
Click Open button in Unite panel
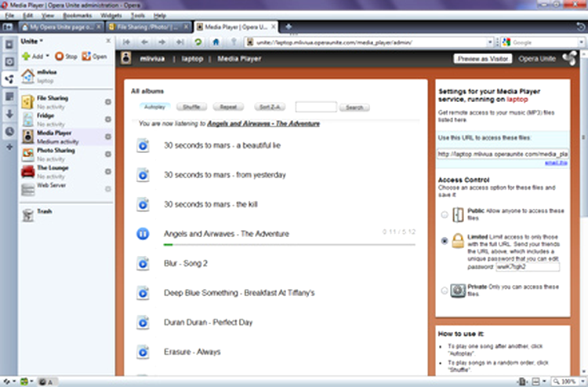coord(95,57)
